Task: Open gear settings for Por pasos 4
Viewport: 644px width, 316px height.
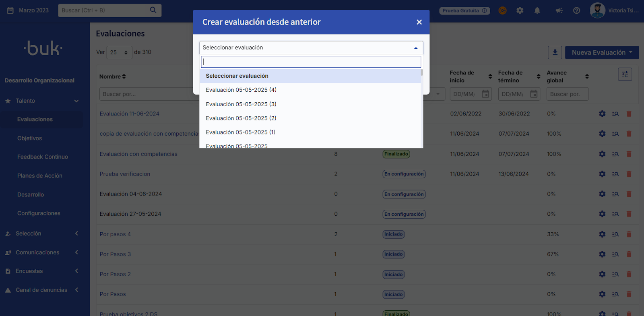Action: (602, 234)
